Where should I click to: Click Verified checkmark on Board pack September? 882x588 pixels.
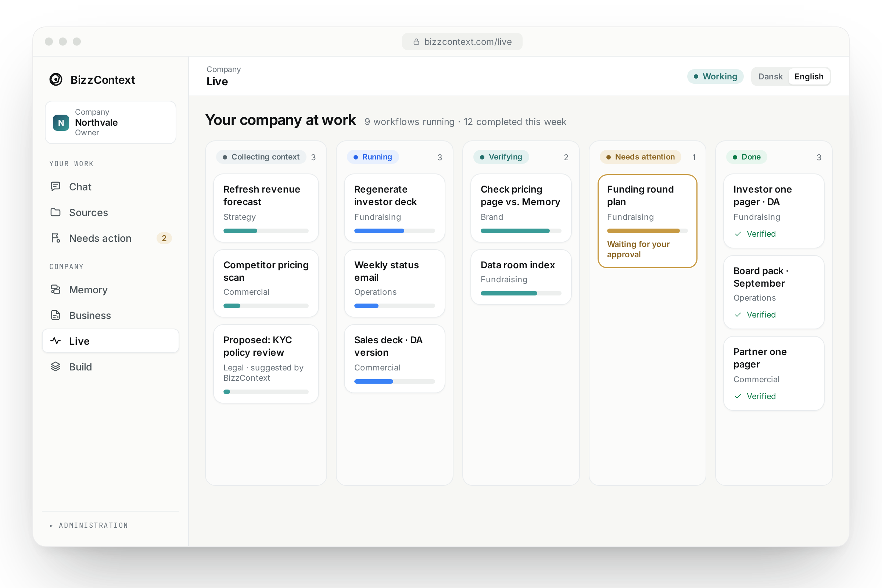point(738,315)
